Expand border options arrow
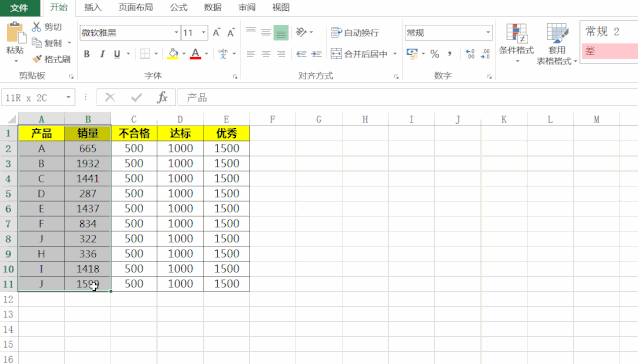This screenshot has width=638, height=364. 156,54
